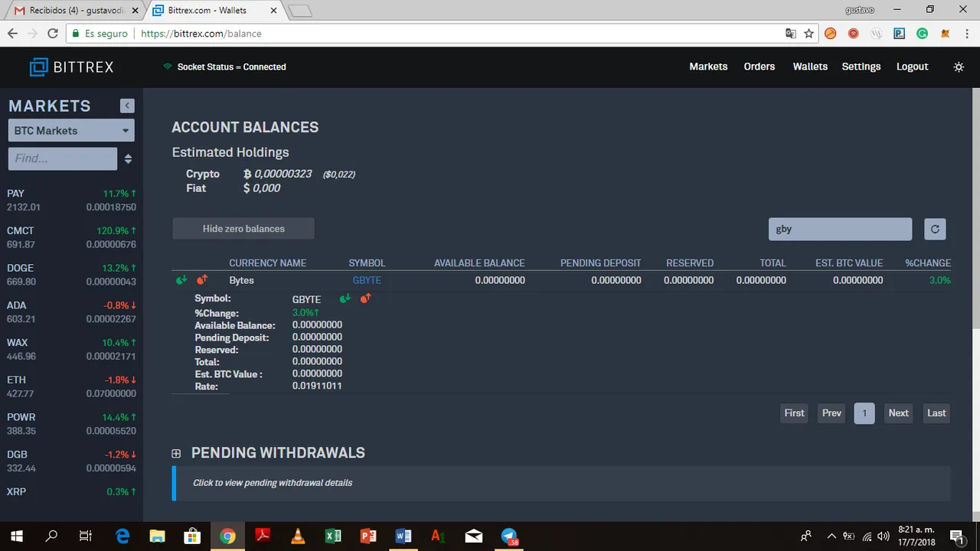Open the BTC Markets dropdown
The width and height of the screenshot is (980, 551).
pos(71,130)
